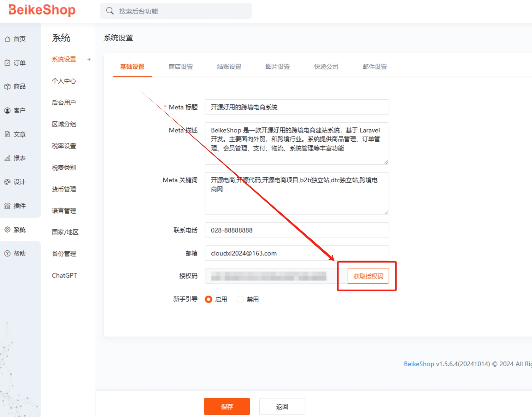This screenshot has width=532, height=417.
Task: Open Customers via the person icon
Action: pos(7,110)
